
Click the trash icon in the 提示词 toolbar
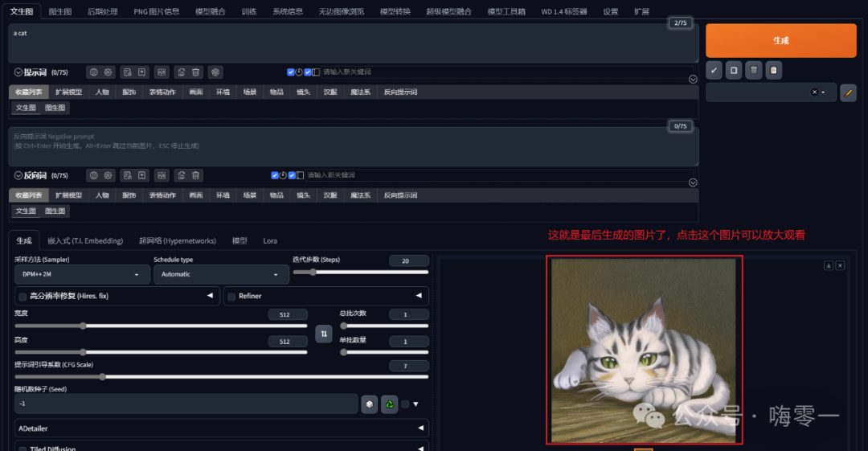coord(195,72)
